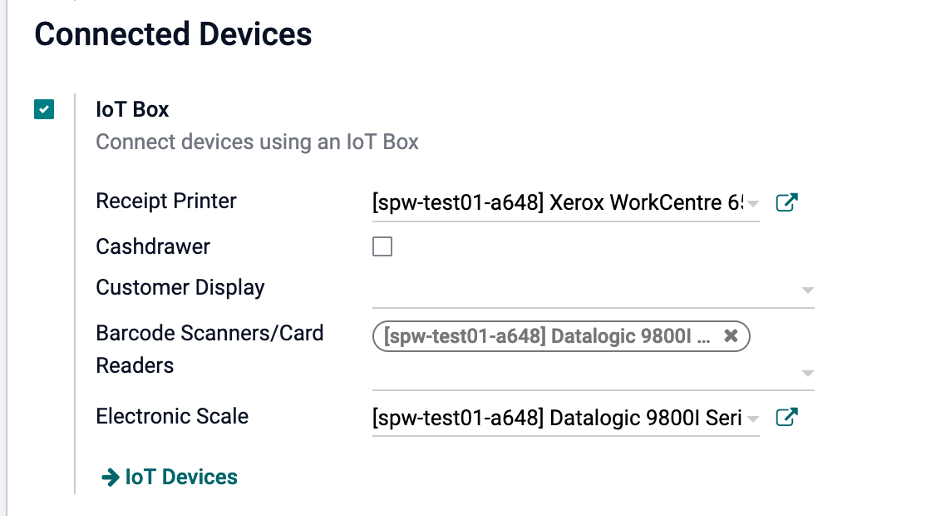This screenshot has width=936, height=516.
Task: Expand the Receipt Printer dropdown arrow
Action: (753, 204)
